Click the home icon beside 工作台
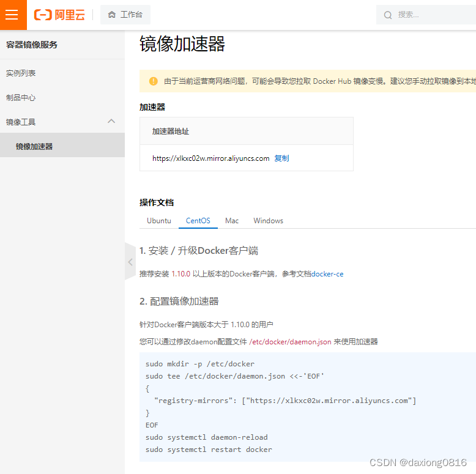The width and height of the screenshot is (476, 474). (112, 15)
